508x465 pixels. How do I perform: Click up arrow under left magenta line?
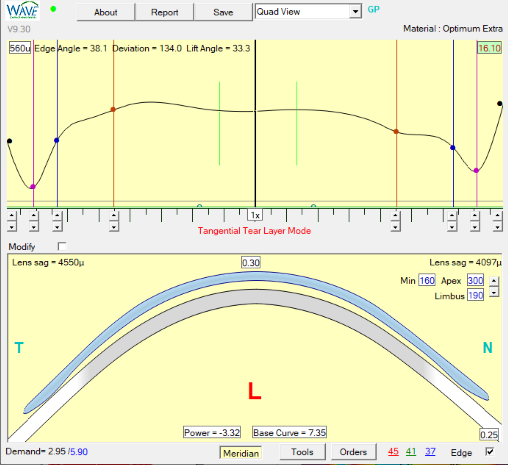click(34, 215)
